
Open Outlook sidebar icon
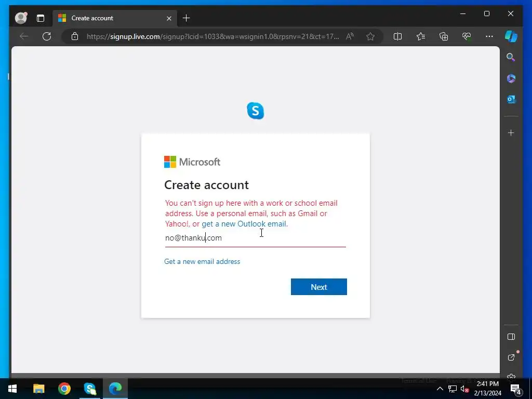pos(511,99)
